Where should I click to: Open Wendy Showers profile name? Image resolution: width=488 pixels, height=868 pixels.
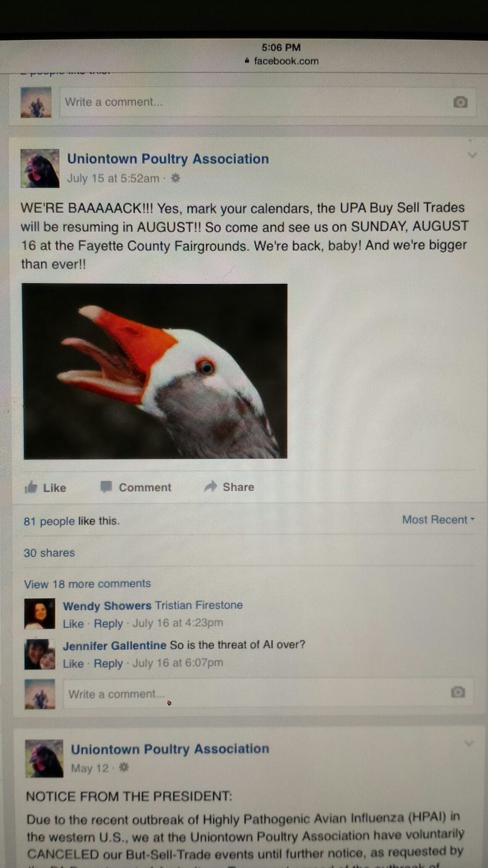[107, 605]
